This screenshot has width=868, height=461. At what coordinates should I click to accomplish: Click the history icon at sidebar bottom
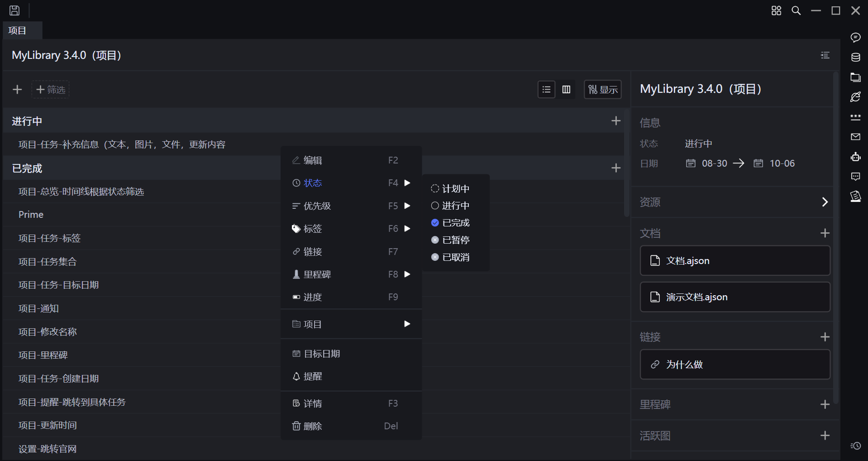click(855, 446)
